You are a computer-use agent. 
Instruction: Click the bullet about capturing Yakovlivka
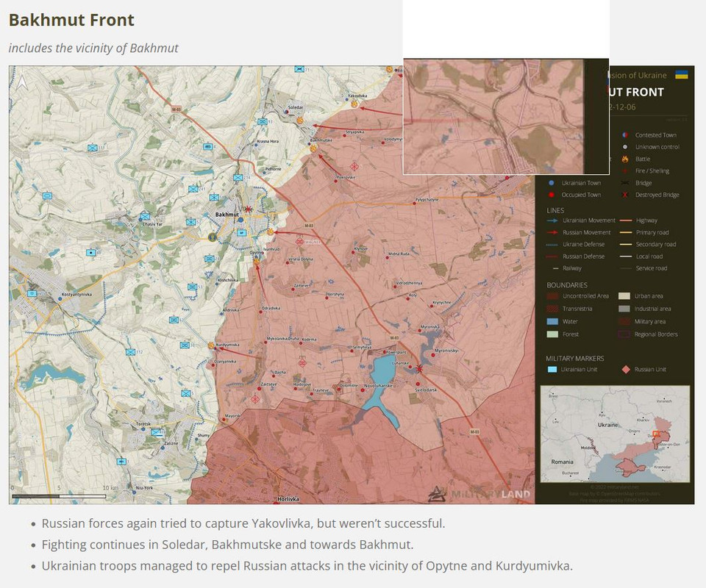coord(243,523)
